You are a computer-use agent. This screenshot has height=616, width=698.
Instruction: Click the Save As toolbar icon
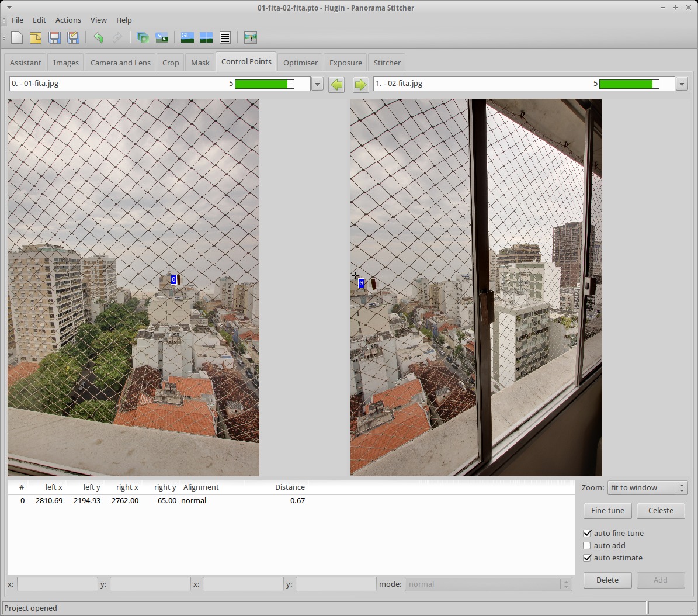pyautogui.click(x=73, y=38)
